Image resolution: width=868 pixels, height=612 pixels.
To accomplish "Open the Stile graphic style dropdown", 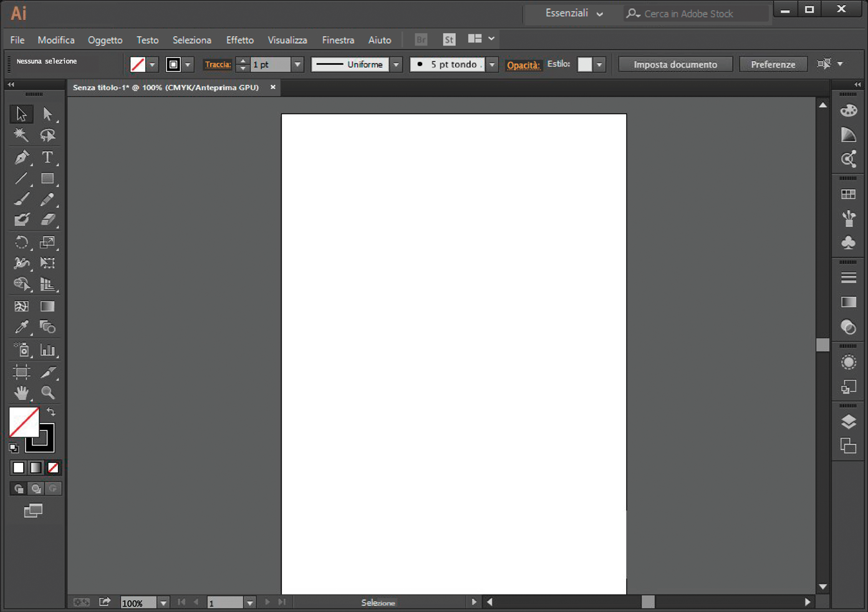I will (x=599, y=64).
